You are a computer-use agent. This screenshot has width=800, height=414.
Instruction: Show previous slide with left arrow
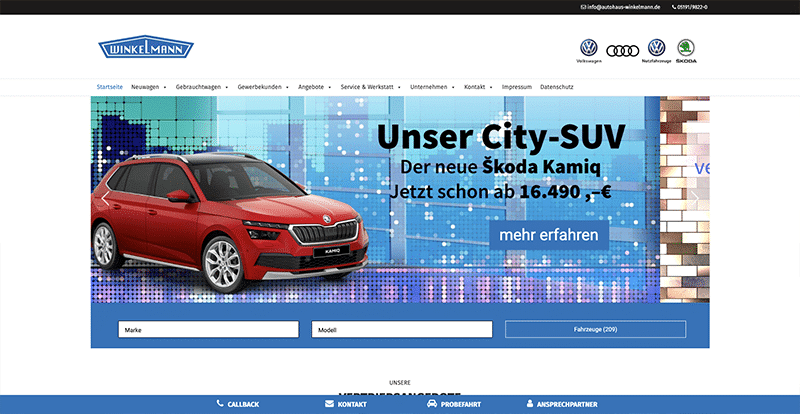[x=106, y=199]
